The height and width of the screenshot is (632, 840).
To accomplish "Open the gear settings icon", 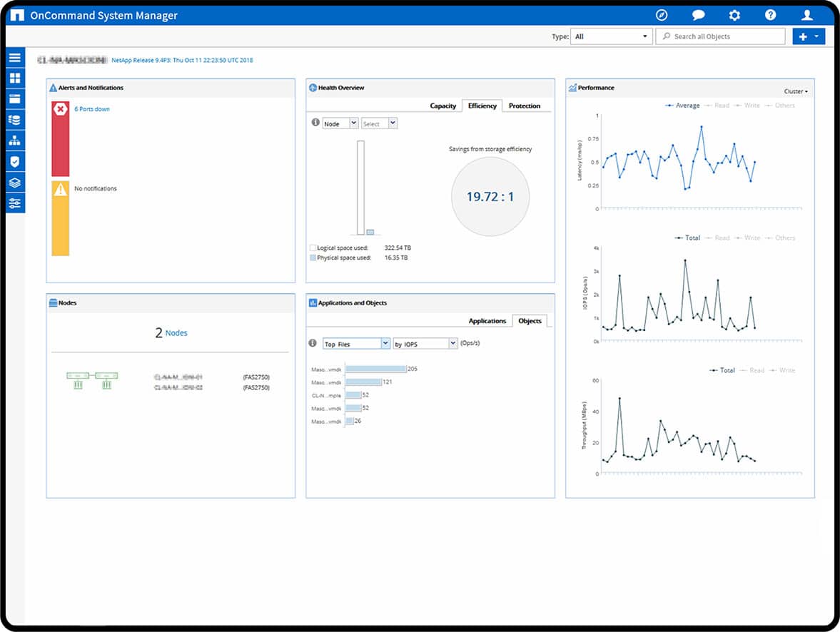I will click(x=734, y=15).
